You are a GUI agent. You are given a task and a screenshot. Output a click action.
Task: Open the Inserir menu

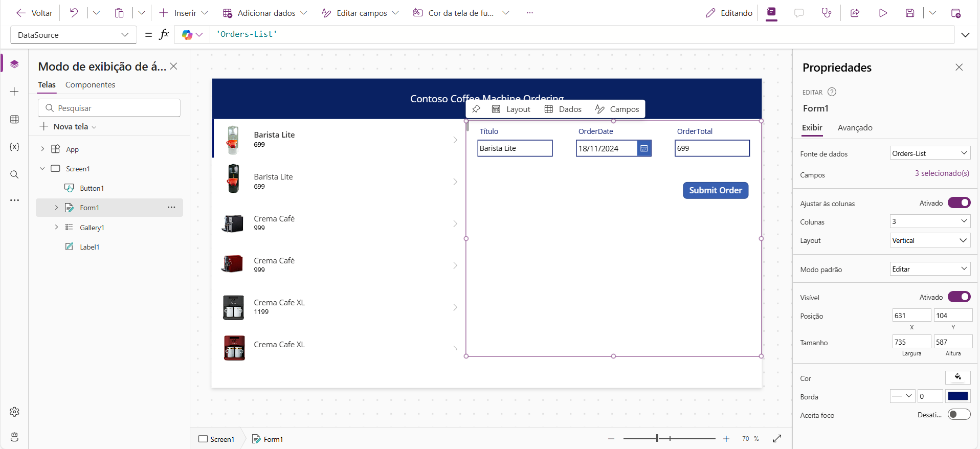pos(183,13)
